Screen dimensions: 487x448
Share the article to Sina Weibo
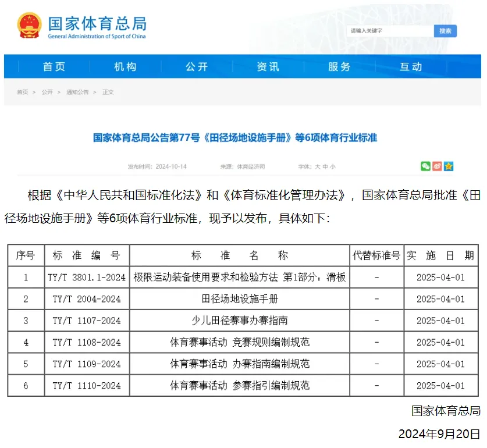click(x=437, y=166)
